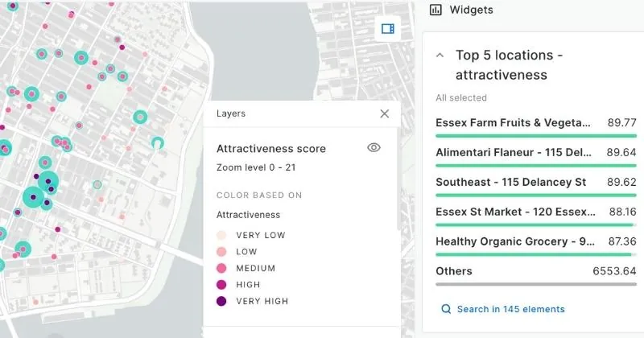Select Healthy Organic Grocery row
Image resolution: width=644 pixels, height=338 pixels.
point(513,241)
